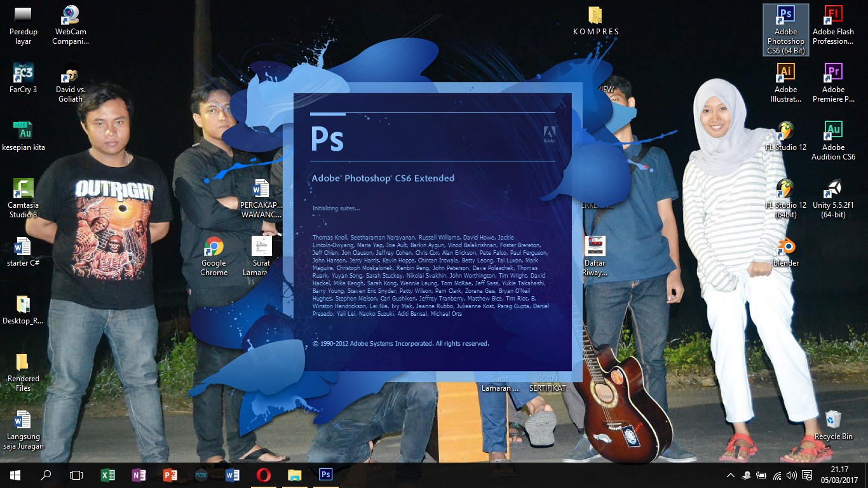Open the Adobe Flash Professional desktop shortcut
Image resolution: width=868 pixels, height=488 pixels.
833,25
